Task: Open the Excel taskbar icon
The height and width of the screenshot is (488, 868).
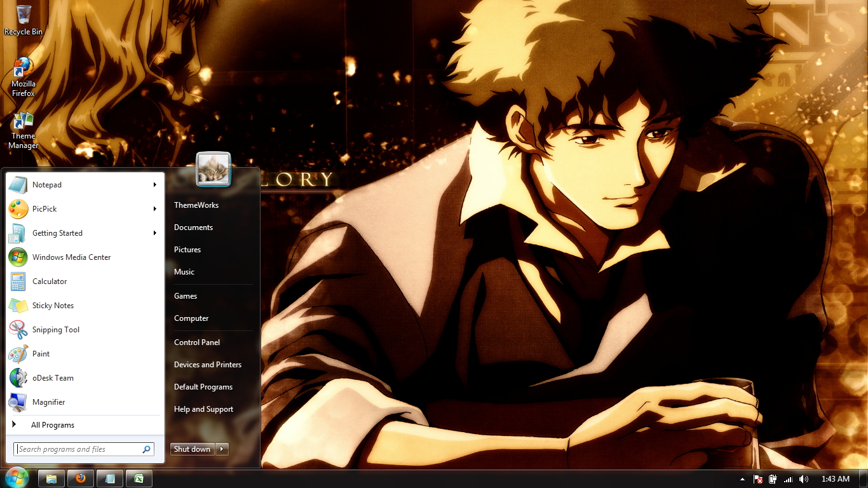Action: click(x=139, y=479)
